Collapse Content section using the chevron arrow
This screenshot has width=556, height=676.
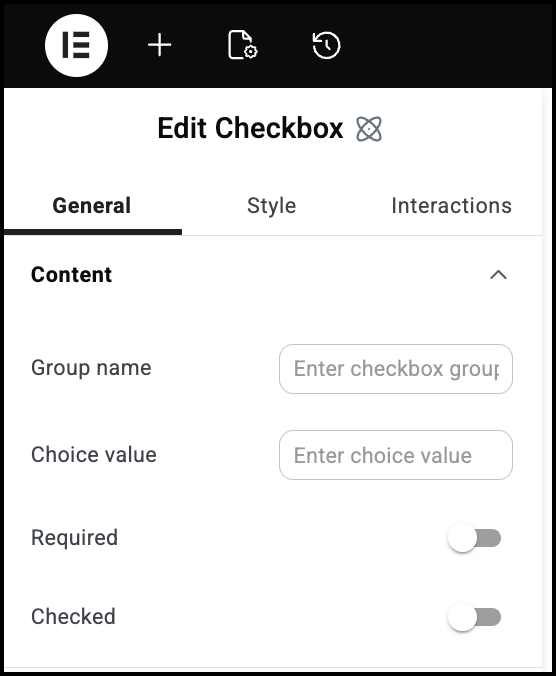498,275
